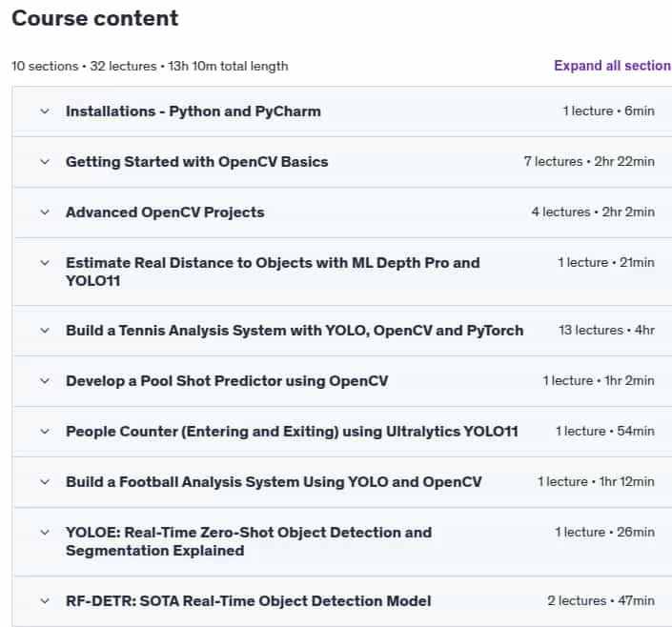Click the 13 lectures • 4hr label
The height and width of the screenshot is (627, 672).
[x=606, y=330]
